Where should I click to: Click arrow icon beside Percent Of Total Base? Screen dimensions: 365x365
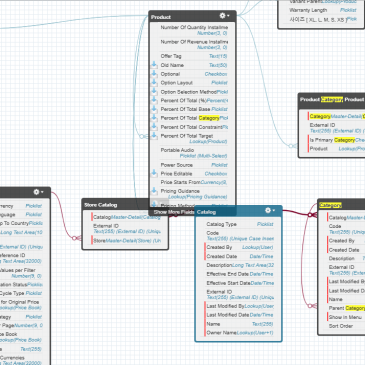pos(154,109)
